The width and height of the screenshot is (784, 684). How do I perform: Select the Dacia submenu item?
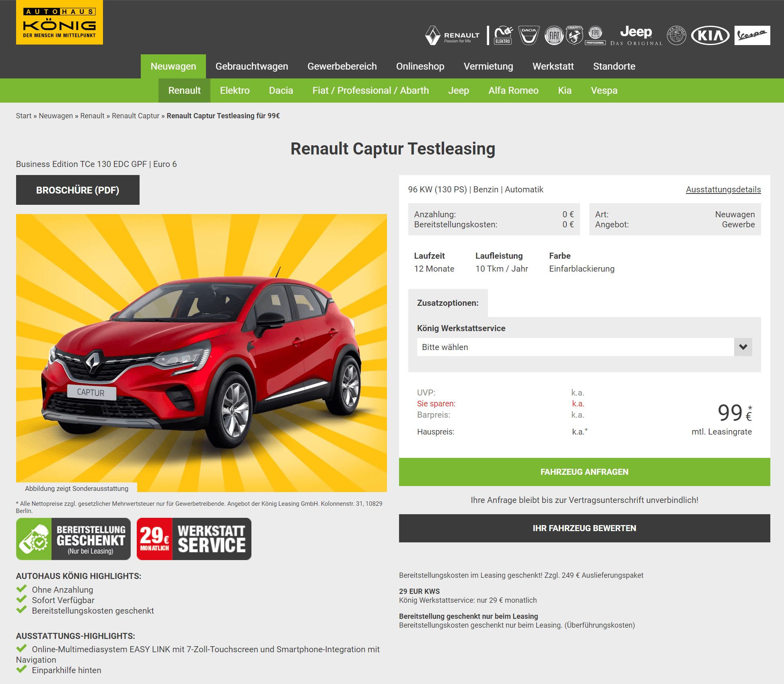[281, 91]
